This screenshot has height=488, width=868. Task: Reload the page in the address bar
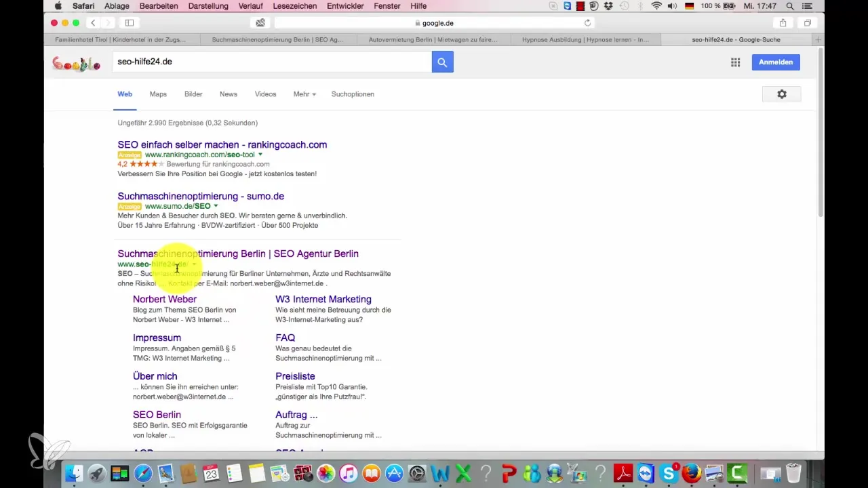click(587, 23)
